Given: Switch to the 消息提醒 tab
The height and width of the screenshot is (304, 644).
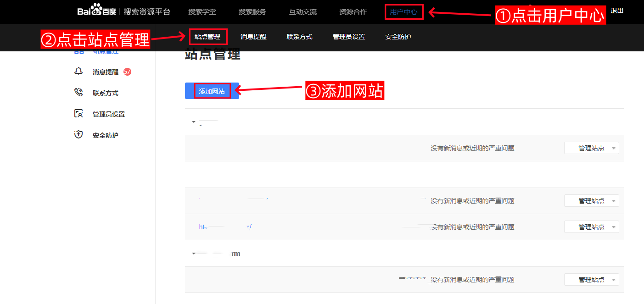Looking at the screenshot, I should (x=253, y=37).
